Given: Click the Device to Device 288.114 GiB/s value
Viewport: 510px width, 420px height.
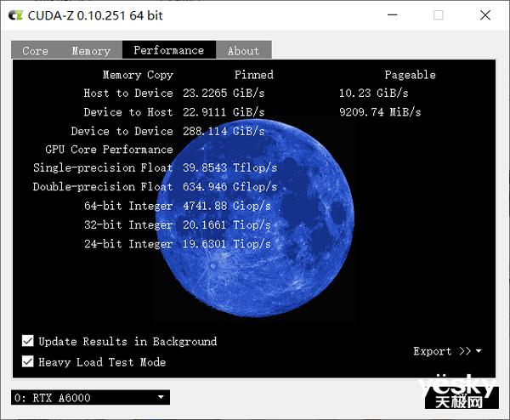Looking at the screenshot, I should pyautogui.click(x=224, y=131).
